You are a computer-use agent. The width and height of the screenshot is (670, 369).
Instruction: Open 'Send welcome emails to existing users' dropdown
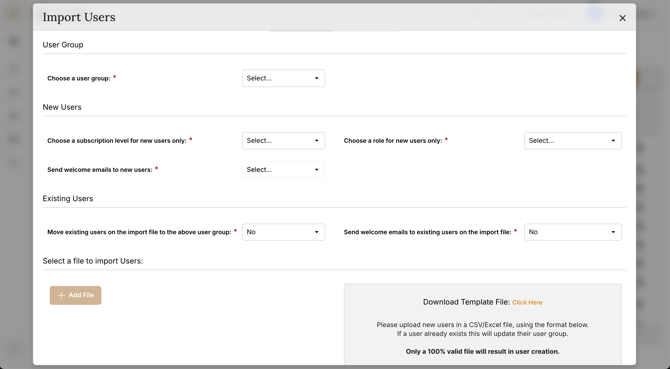[573, 232]
